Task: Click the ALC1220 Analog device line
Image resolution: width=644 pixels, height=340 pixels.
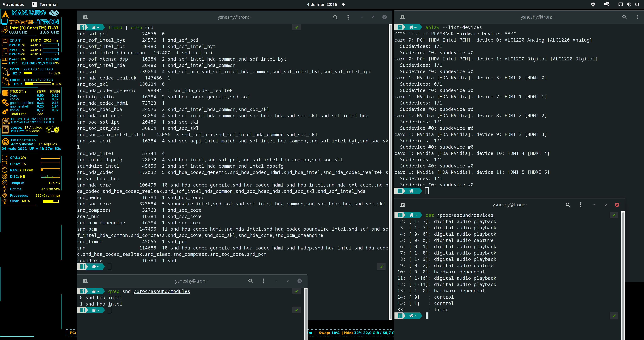Action: coord(493,40)
